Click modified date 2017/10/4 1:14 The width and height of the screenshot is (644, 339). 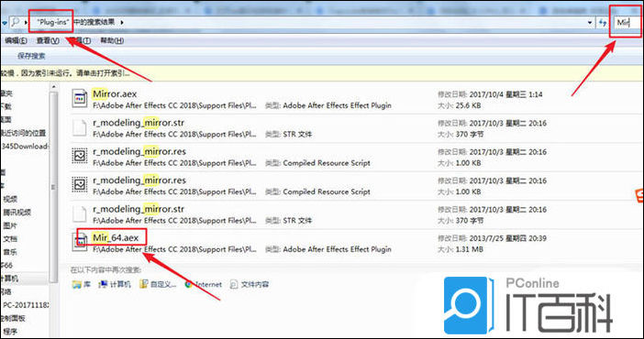click(505, 94)
